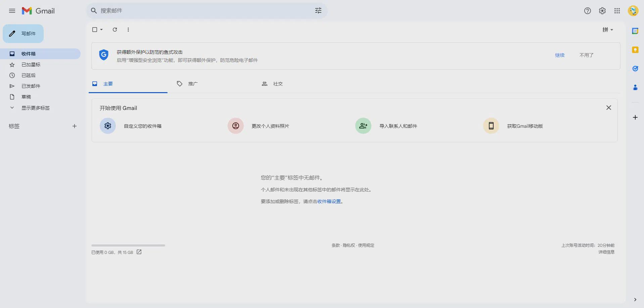
Task: Click the 写邮件 compose button
Action: click(23, 34)
